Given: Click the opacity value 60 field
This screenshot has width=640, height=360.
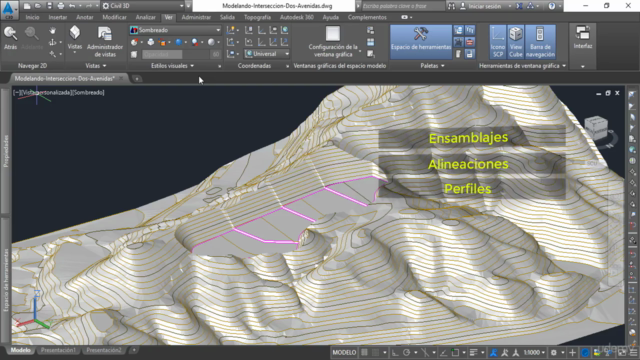Looking at the screenshot, I should click(x=216, y=54).
